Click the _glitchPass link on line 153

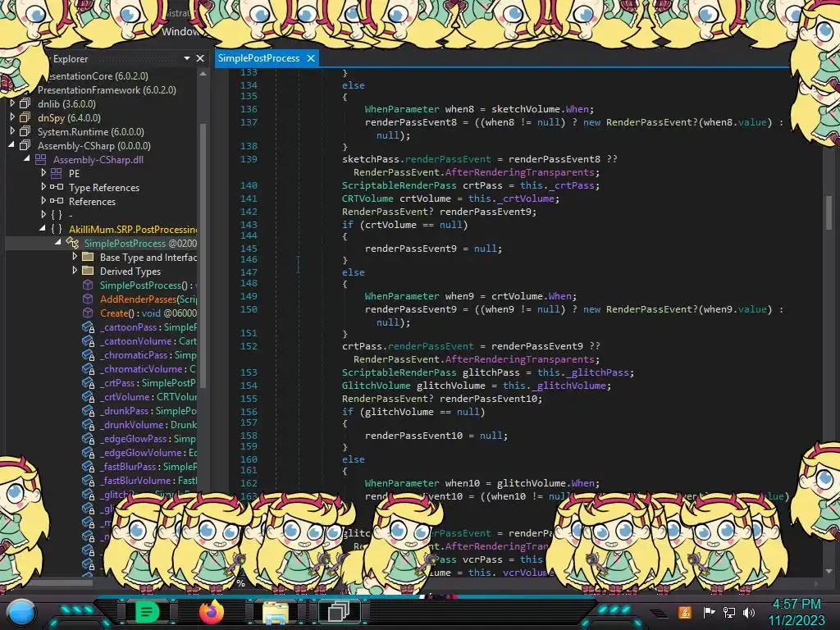tap(598, 372)
